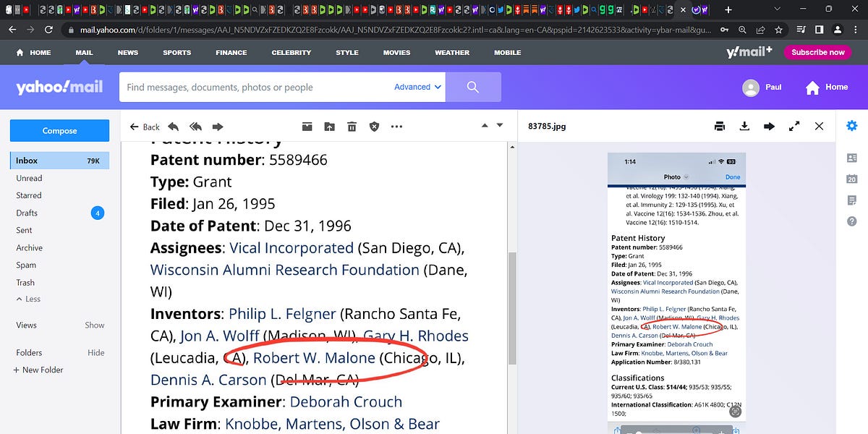Move the message to a folder
This screenshot has width=868, height=434.
pos(329,126)
